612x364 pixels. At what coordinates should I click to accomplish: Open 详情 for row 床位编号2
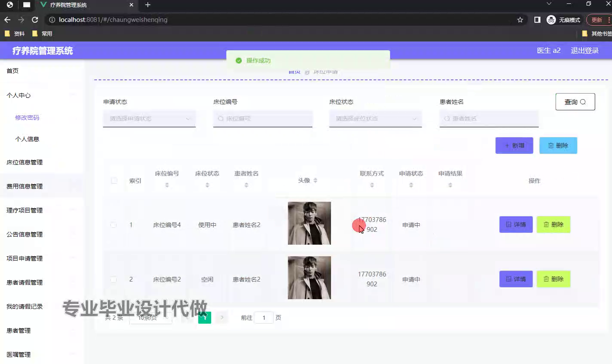click(516, 279)
